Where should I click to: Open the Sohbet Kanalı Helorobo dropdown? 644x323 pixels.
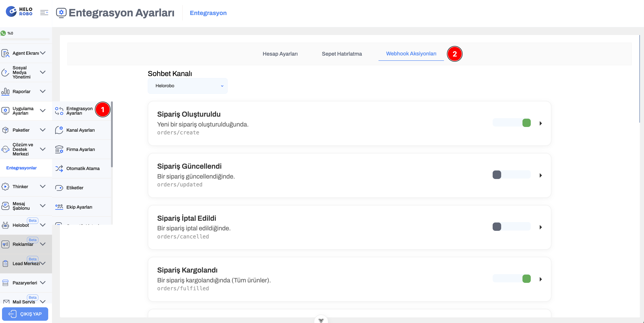[x=187, y=86]
